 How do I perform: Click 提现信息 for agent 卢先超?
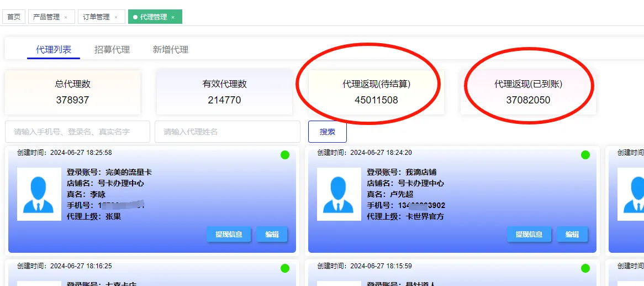point(529,235)
